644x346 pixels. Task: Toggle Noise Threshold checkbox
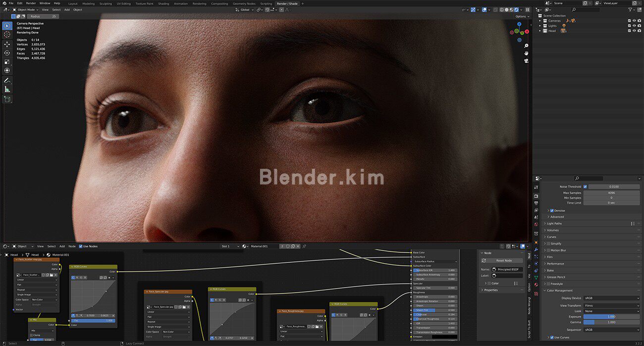point(585,187)
